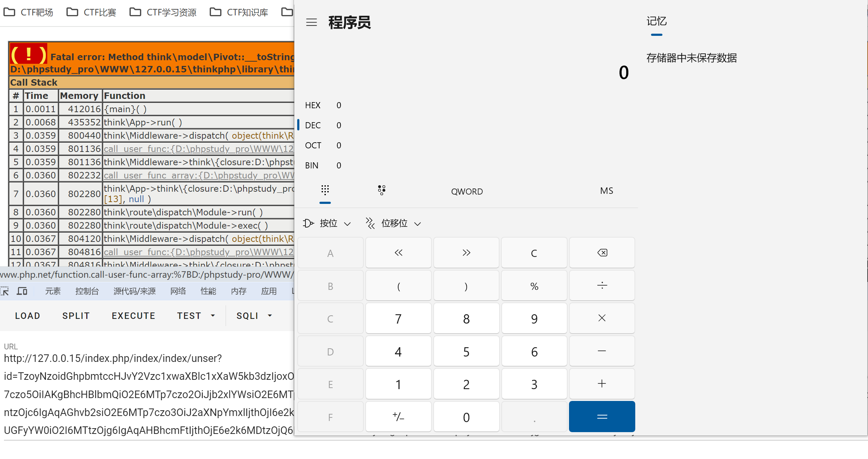Click call_user_func link in stack row 4
868x459 pixels.
[x=198, y=149]
